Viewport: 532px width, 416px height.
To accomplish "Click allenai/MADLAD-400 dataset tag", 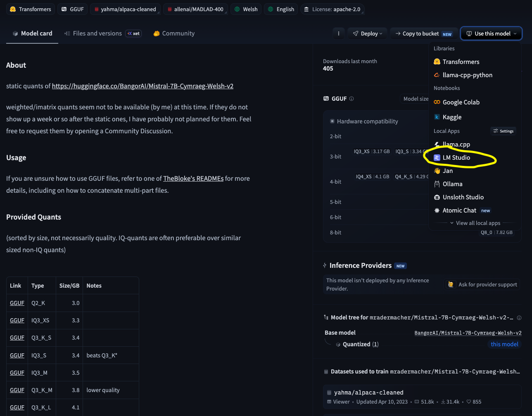I will point(195,9).
